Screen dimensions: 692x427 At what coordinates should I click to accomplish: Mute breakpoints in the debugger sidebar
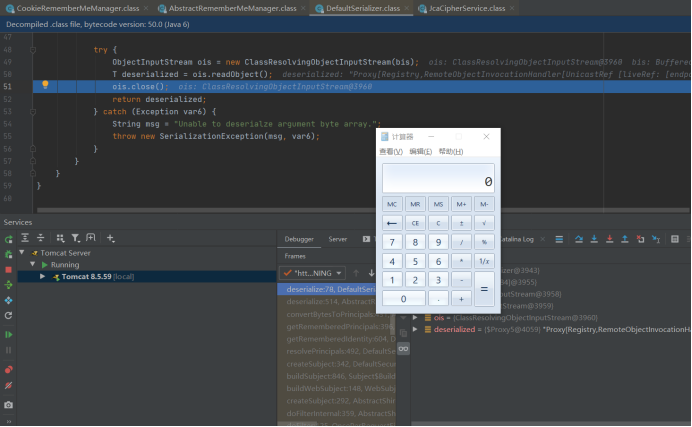pos(8,386)
